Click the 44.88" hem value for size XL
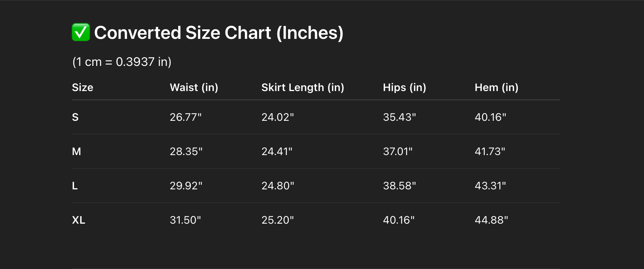 click(x=491, y=220)
